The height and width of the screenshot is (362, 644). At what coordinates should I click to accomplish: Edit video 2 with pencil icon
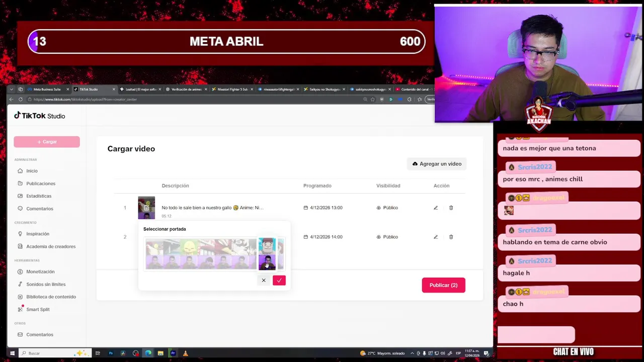click(436, 237)
